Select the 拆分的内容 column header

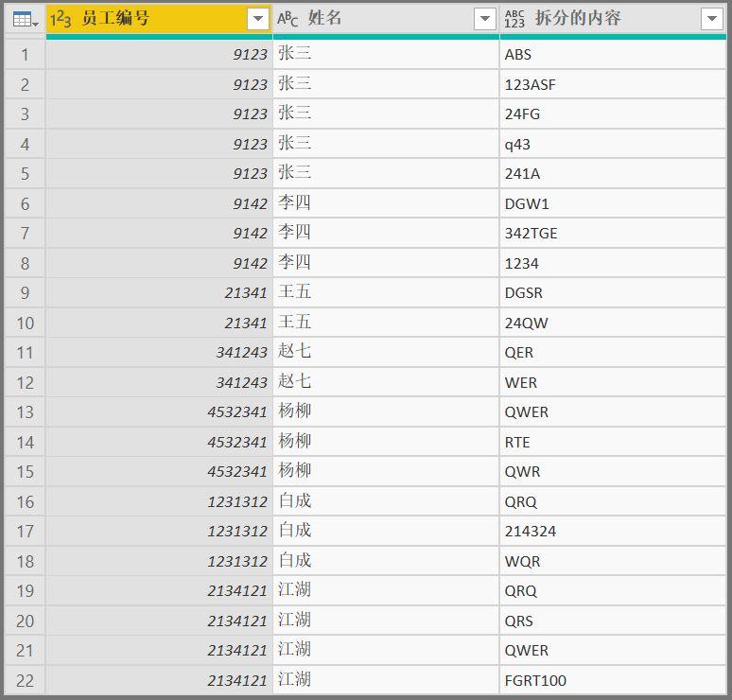pyautogui.click(x=613, y=19)
